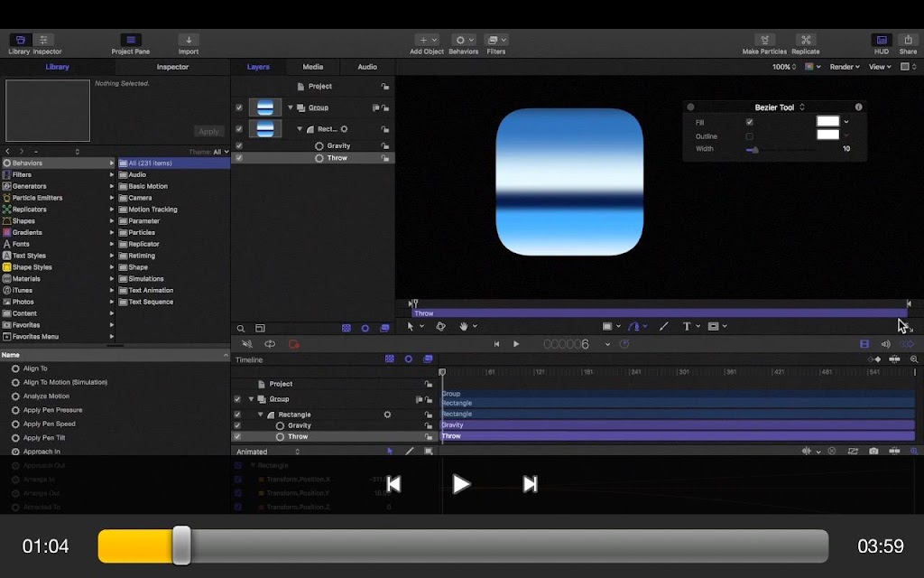Select the Text tool in canvas toolbar
924x578 pixels.
pos(687,326)
